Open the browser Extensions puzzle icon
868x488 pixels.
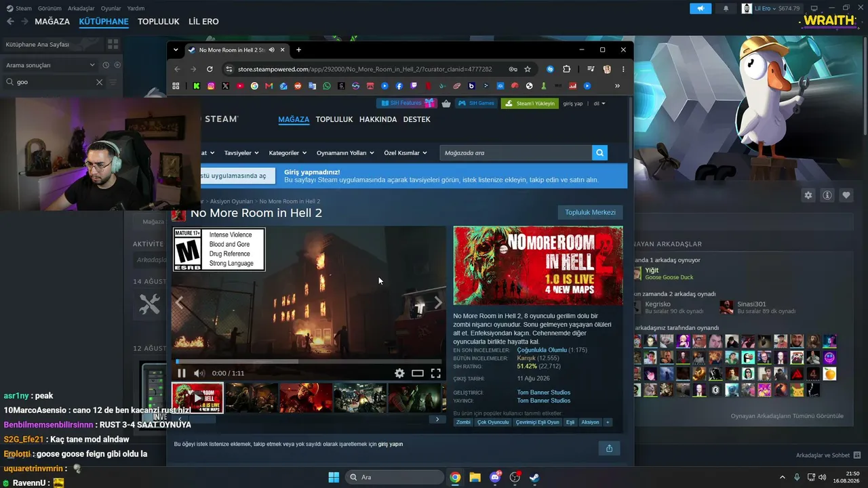click(567, 69)
